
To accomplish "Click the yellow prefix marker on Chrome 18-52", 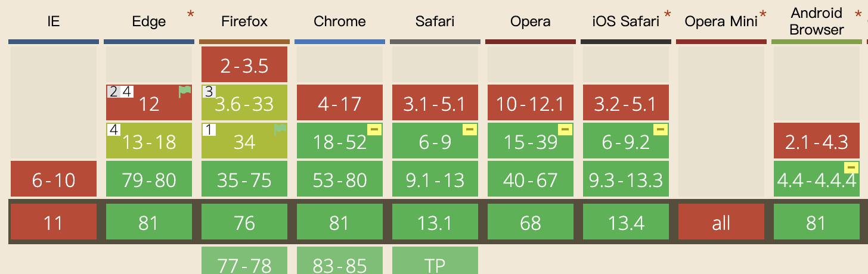I will [374, 130].
